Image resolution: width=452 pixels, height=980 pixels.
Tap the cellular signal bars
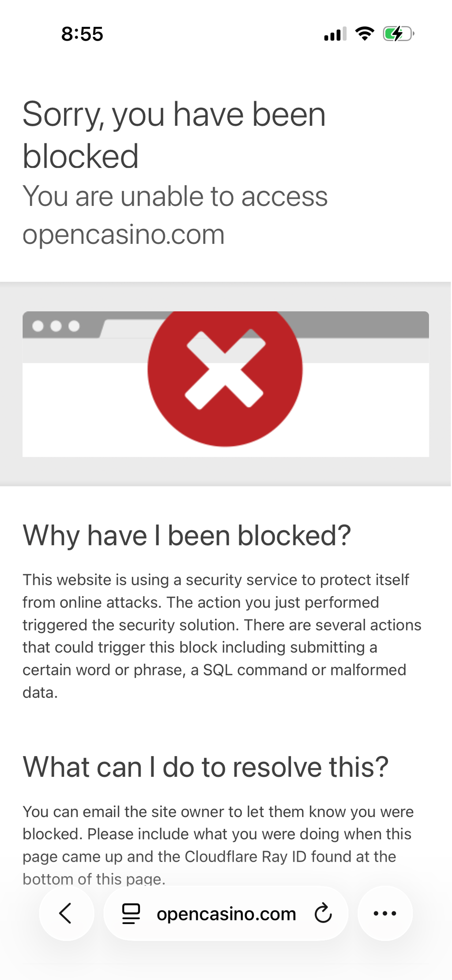[x=335, y=34]
